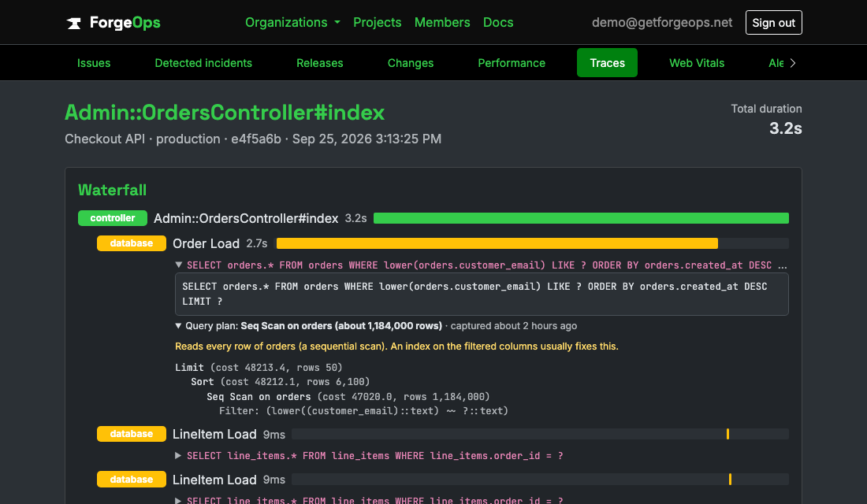Image resolution: width=867 pixels, height=504 pixels.
Task: Click the Order Load database badge
Action: click(x=132, y=243)
